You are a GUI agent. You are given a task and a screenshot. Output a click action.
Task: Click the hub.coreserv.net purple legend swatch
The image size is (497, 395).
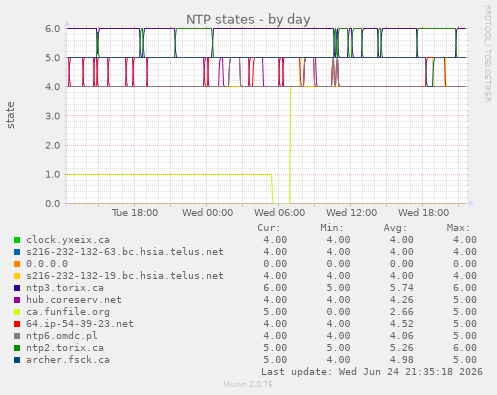coord(17,300)
